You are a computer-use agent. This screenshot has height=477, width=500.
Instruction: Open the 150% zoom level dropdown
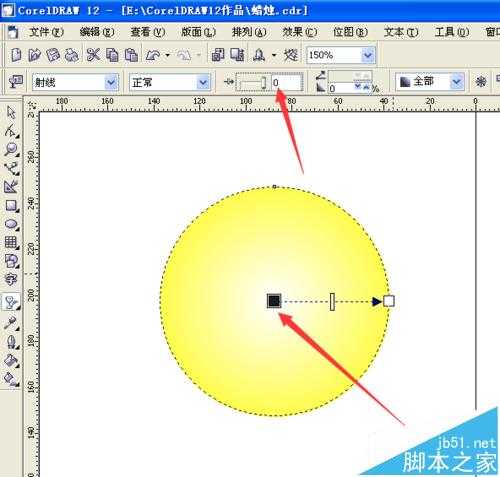pos(368,55)
